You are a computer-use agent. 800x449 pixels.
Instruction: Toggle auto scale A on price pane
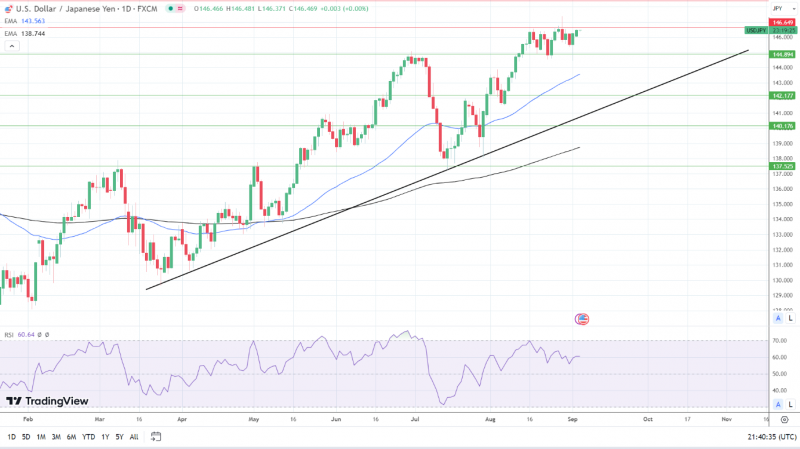pyautogui.click(x=778, y=318)
